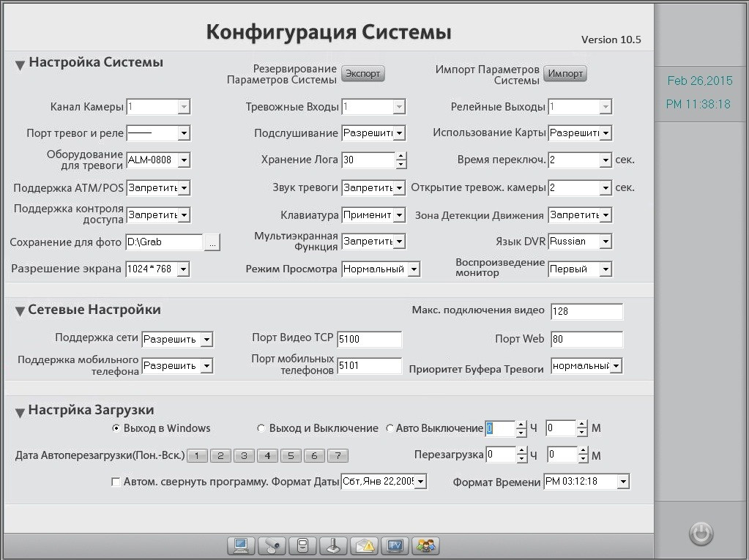Enable Автом. свернуть программу checkbox
Screen dimensions: 749x560
pos(116,482)
